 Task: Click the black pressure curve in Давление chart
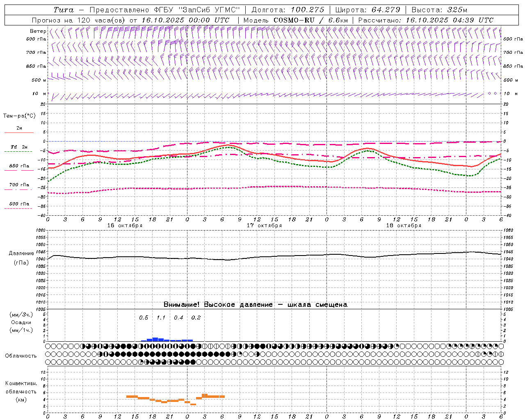tap(274, 256)
